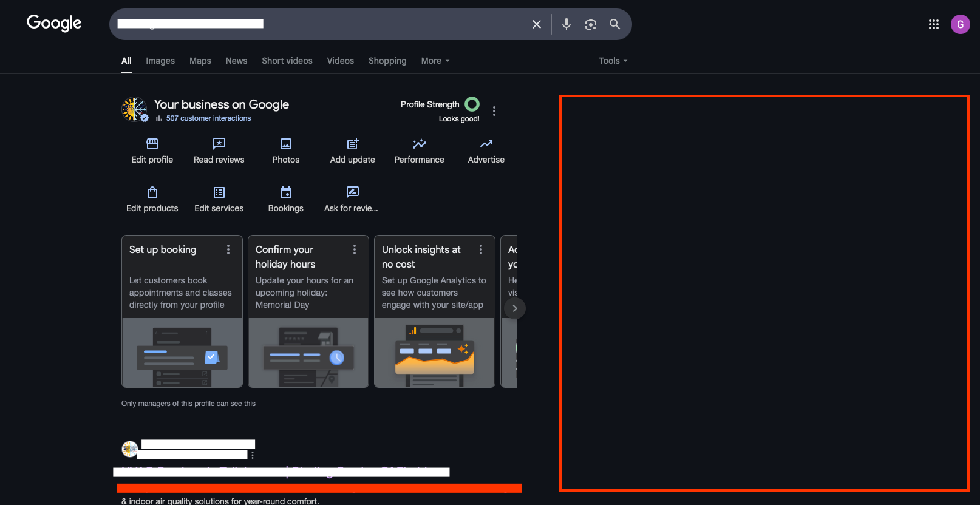Open 507 customer interactions link
The width and height of the screenshot is (980, 505).
(x=208, y=118)
